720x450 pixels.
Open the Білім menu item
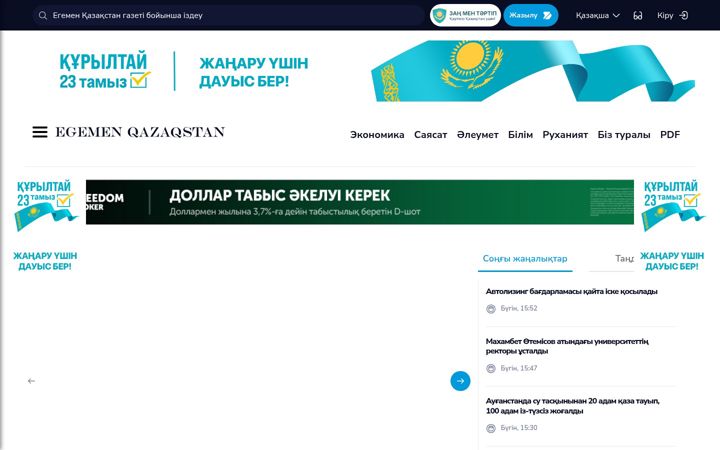(520, 135)
